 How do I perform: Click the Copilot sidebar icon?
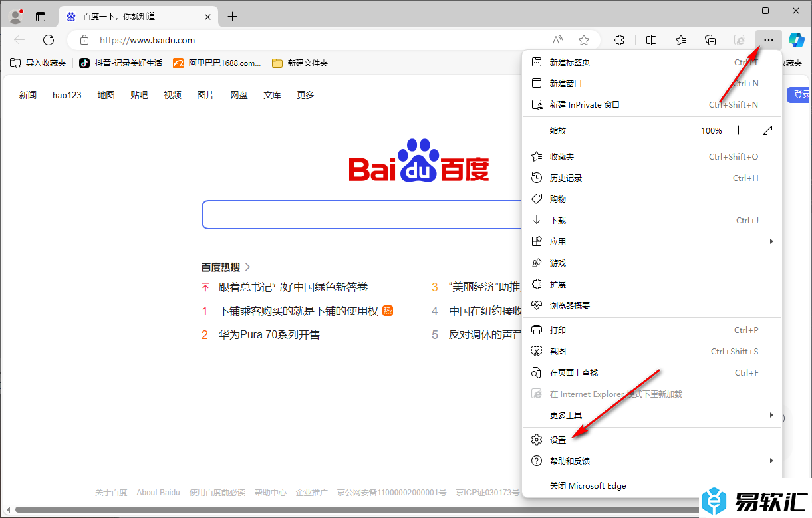click(797, 40)
